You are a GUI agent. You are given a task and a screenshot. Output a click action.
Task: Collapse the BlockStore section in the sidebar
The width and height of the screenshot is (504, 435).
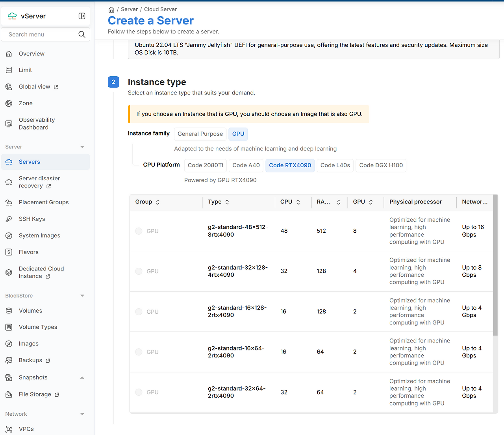click(82, 296)
